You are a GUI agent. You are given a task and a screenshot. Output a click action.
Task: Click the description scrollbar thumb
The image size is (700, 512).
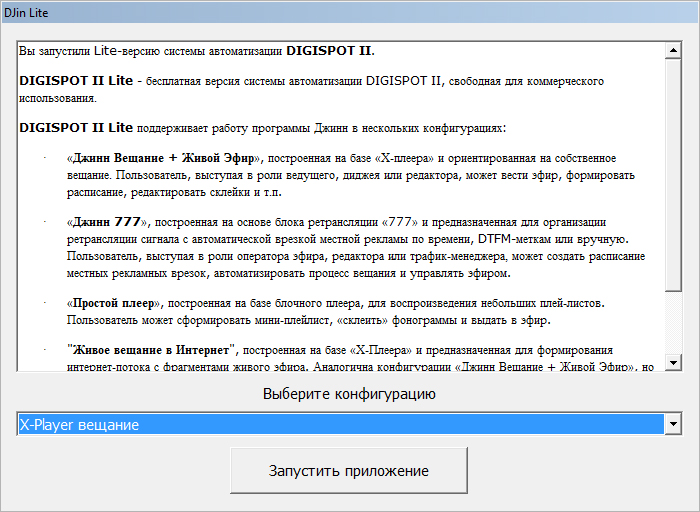click(674, 180)
